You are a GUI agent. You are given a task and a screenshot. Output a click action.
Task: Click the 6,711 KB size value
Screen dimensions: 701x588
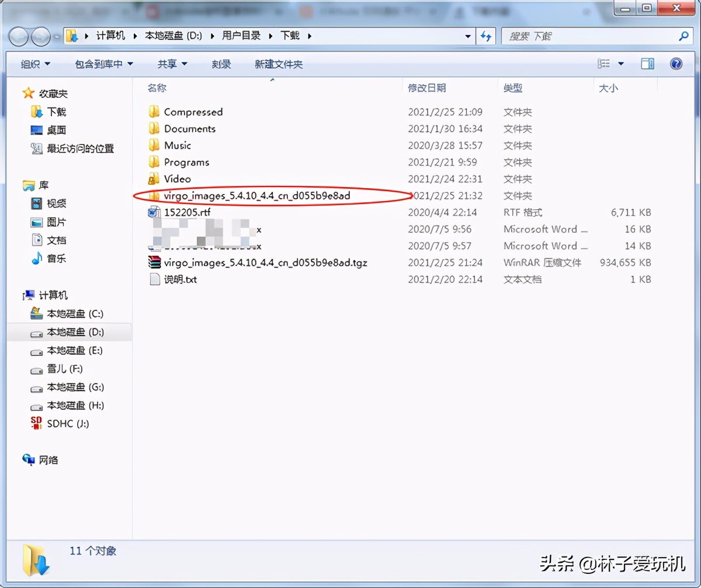[631, 213]
